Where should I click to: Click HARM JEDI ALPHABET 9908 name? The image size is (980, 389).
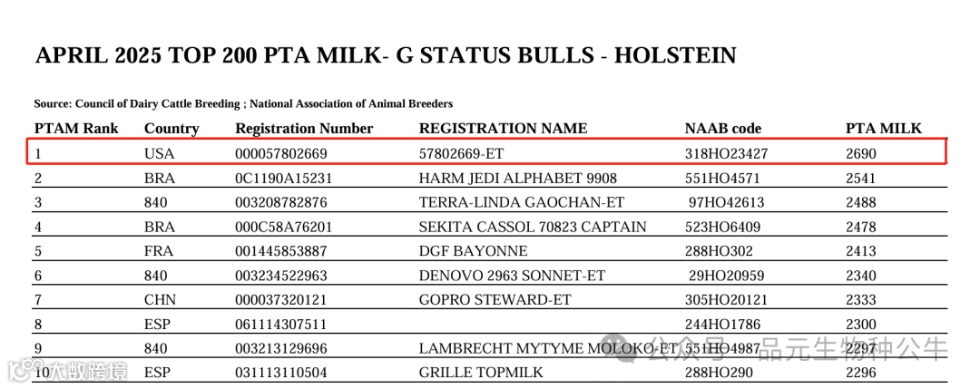[x=517, y=178]
